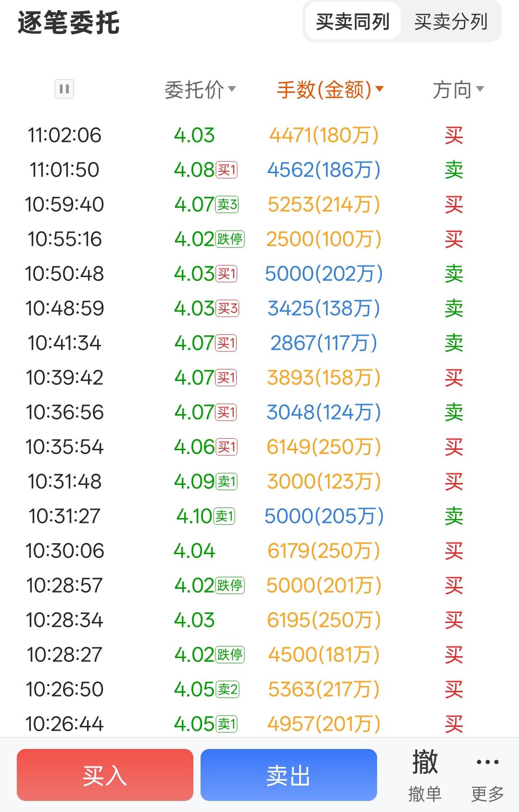Switch to 买卖分列 view

451,22
